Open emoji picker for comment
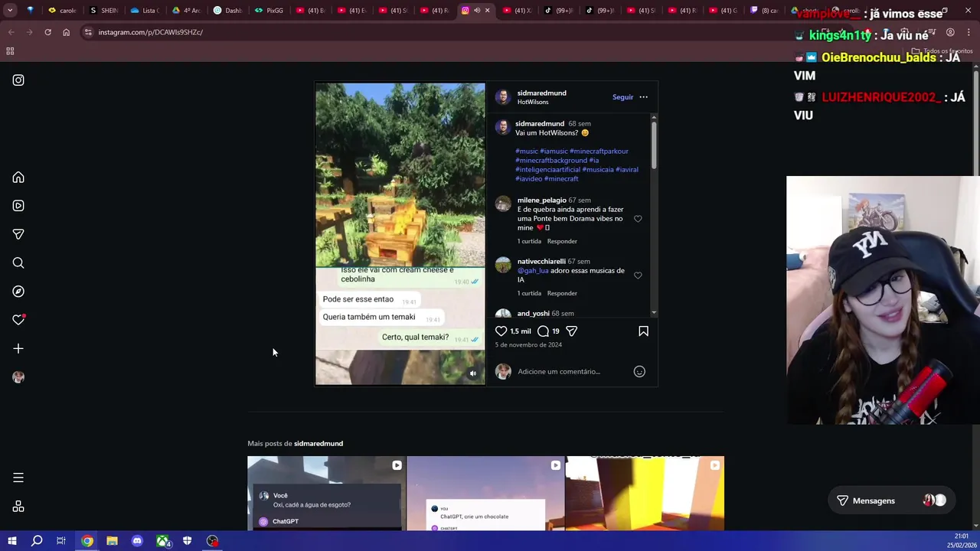The image size is (980, 551). (639, 371)
